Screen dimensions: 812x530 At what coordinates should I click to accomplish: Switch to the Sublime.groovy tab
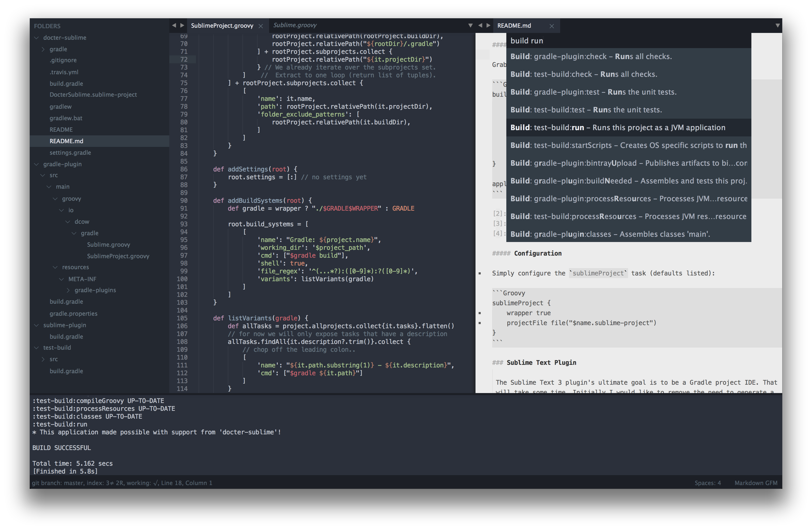click(295, 25)
